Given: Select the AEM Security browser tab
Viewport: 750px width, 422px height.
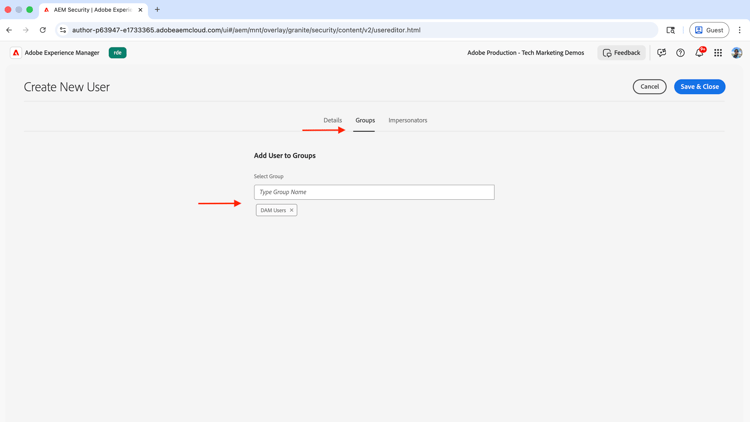Looking at the screenshot, I should point(93,10).
